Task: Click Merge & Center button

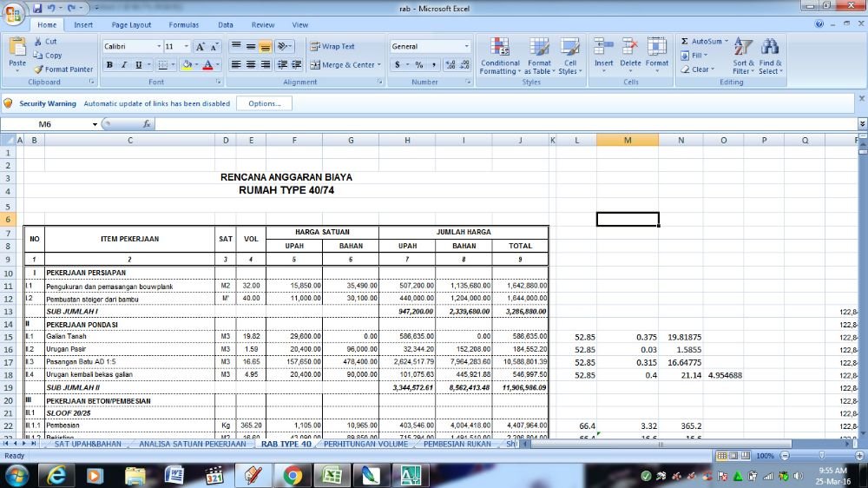Action: 344,65
